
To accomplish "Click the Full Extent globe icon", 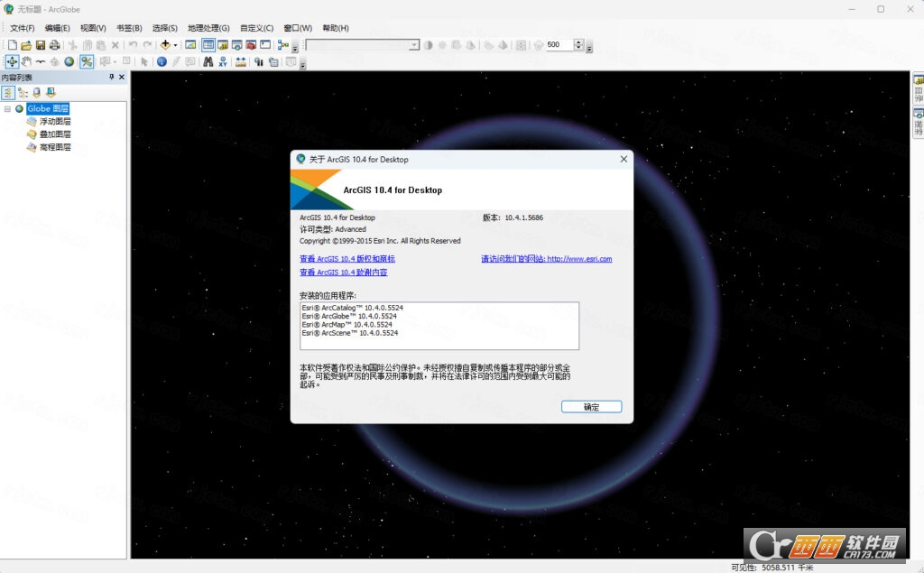I will click(x=69, y=61).
